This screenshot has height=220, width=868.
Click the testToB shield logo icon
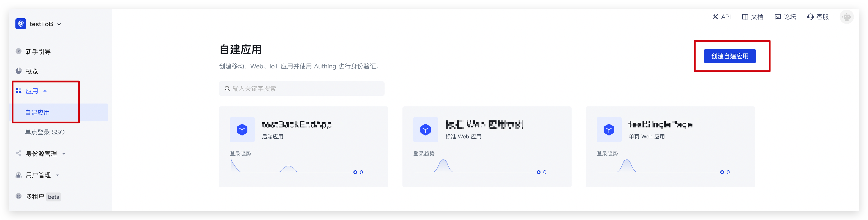click(x=21, y=23)
